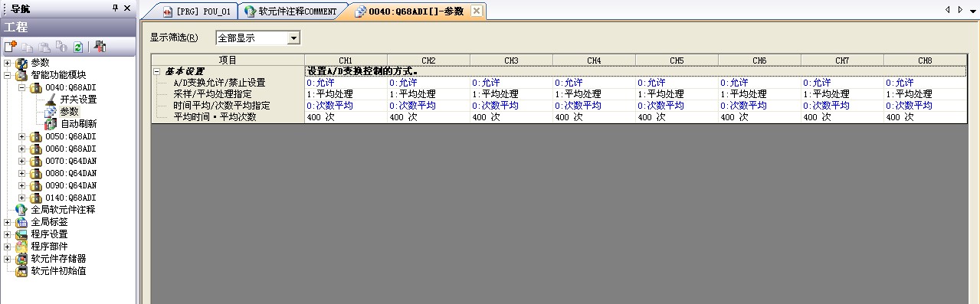
Task: Select 全局软元件注释 in the project tree
Action: tap(63, 210)
